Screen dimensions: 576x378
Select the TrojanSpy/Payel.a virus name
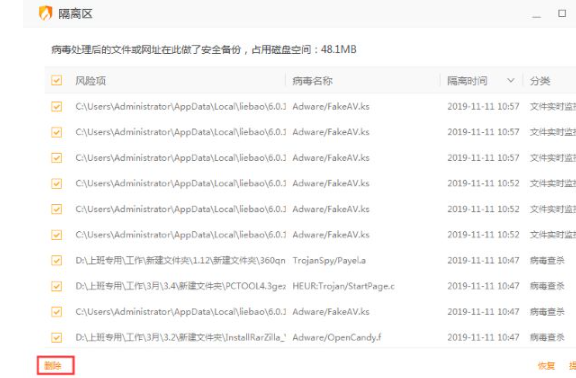329,260
